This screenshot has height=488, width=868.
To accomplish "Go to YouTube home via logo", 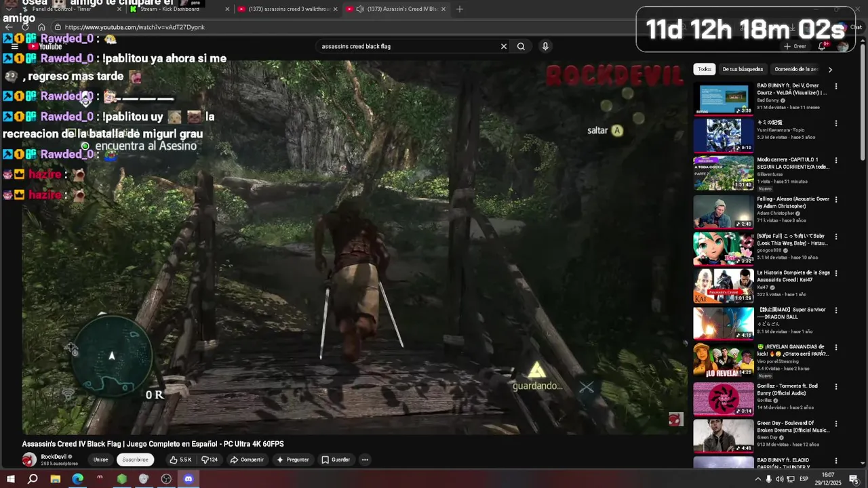I will point(45,47).
